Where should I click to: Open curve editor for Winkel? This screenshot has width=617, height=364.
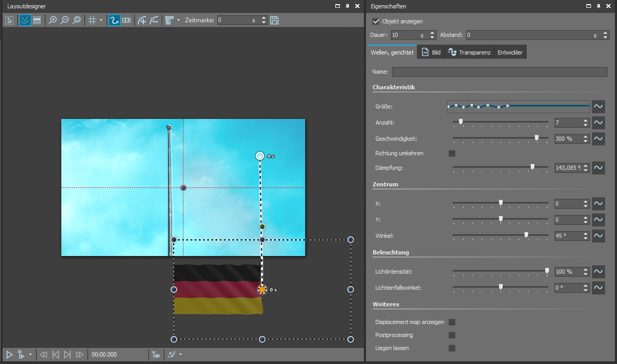(x=598, y=236)
